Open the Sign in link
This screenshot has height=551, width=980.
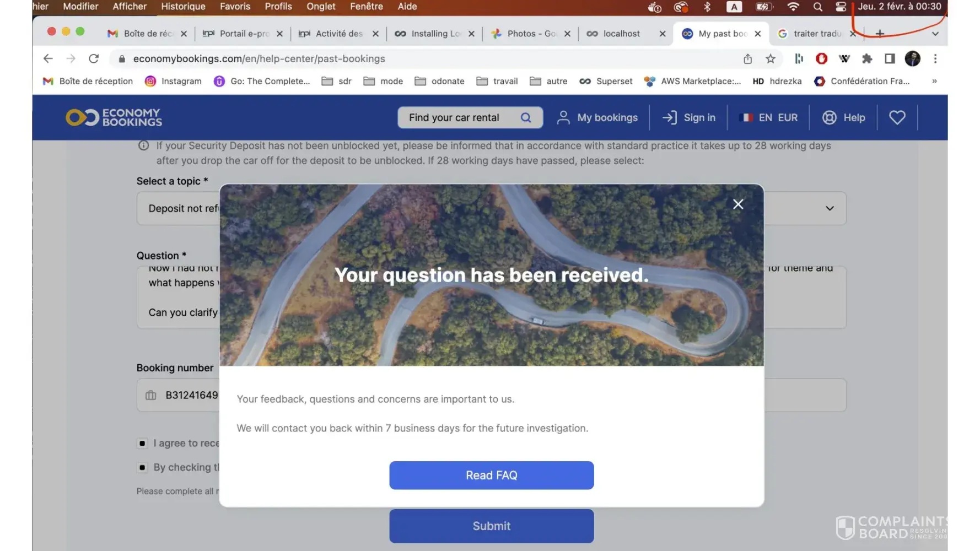click(x=688, y=117)
